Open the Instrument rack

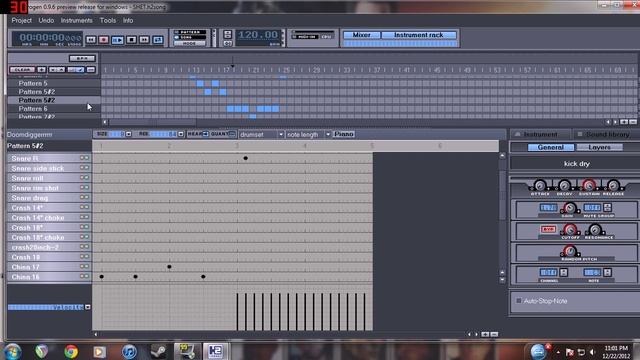(x=419, y=35)
